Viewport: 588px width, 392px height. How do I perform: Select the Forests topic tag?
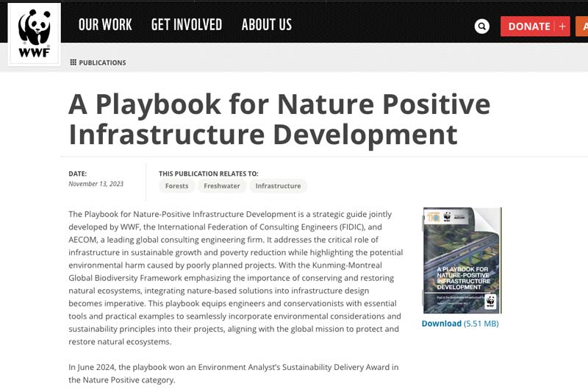pyautogui.click(x=176, y=186)
